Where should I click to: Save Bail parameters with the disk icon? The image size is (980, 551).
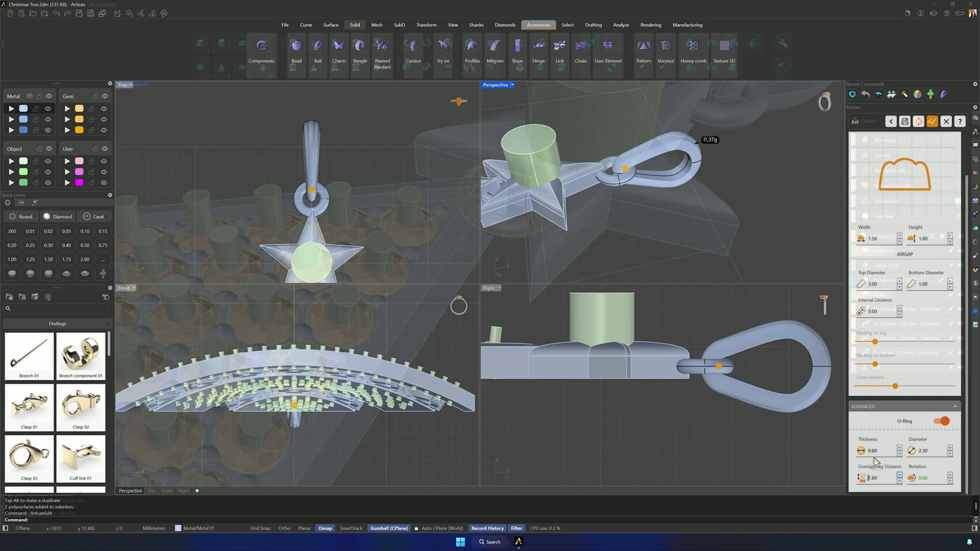pyautogui.click(x=905, y=121)
